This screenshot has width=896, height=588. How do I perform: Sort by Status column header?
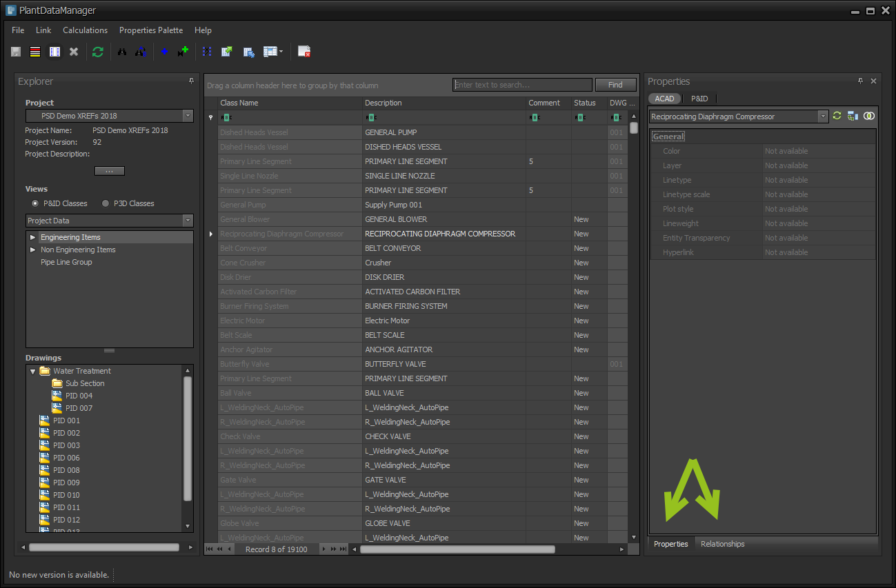589,103
